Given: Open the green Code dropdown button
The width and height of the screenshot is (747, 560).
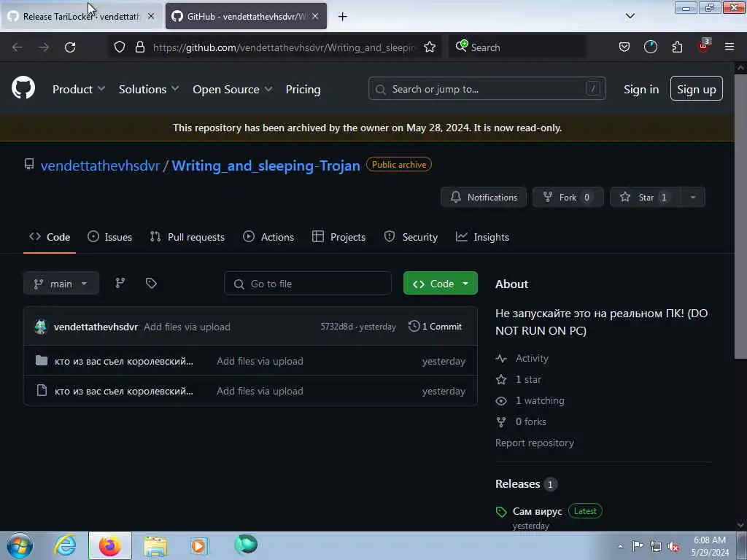Looking at the screenshot, I should (440, 284).
